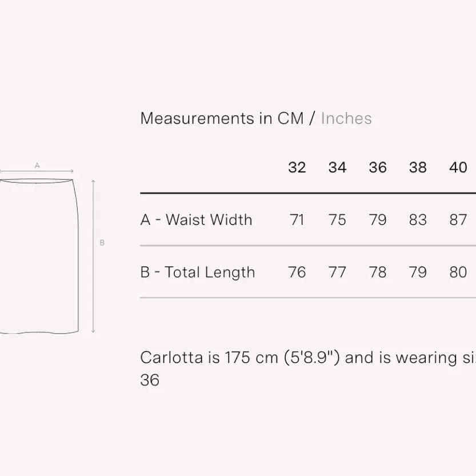Click waist width value 71
Screen dimensions: 476x476
click(x=297, y=220)
